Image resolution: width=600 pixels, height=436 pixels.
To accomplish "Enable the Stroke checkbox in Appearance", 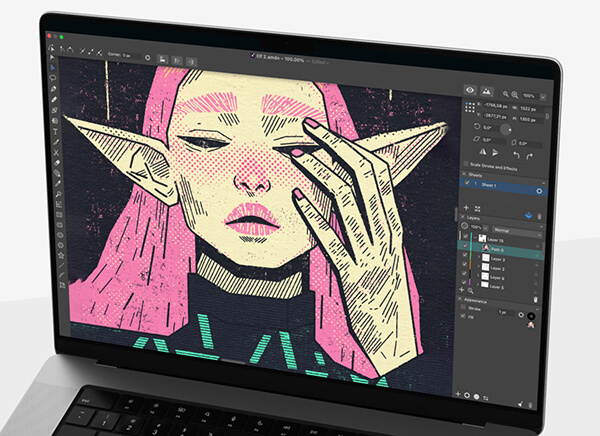I will 463,307.
